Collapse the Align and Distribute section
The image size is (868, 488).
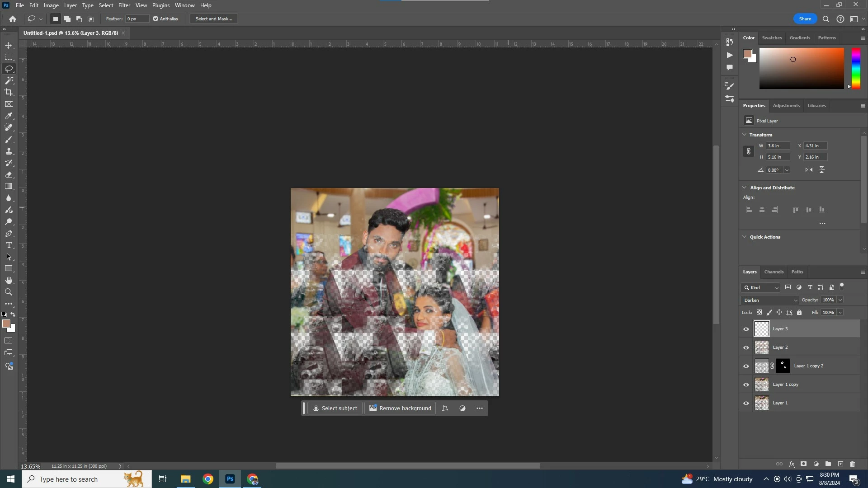pyautogui.click(x=744, y=188)
